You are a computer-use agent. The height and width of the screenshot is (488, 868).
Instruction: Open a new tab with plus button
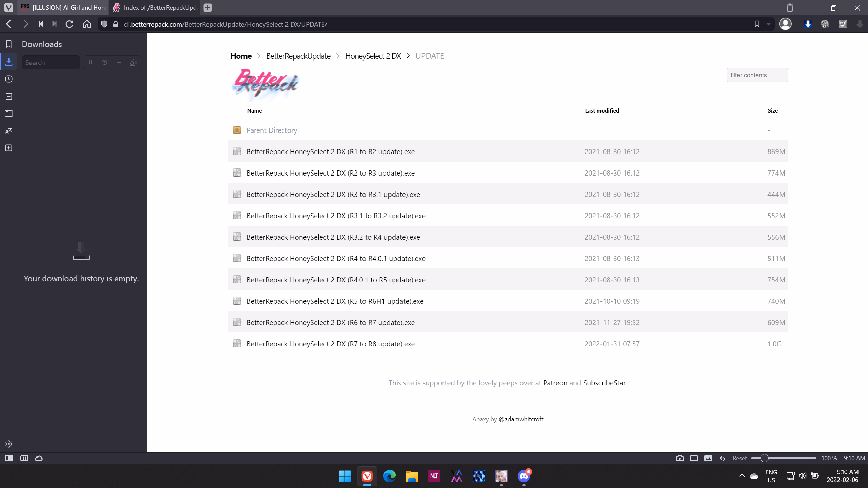[x=208, y=7]
